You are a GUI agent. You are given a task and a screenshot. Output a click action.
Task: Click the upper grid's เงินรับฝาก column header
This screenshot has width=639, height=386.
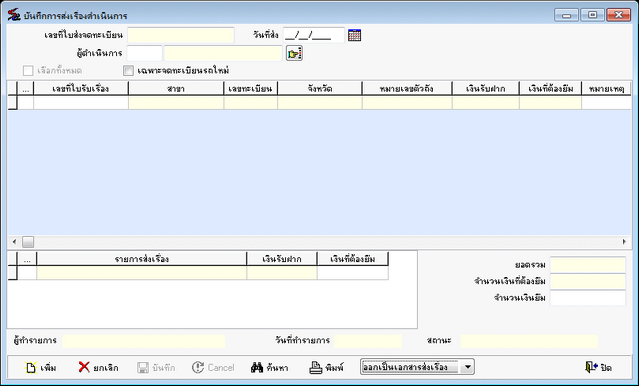pos(486,88)
